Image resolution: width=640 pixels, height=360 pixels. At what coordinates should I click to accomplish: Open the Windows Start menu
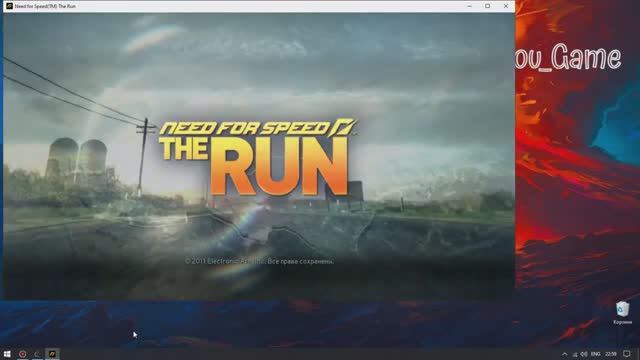pos(7,354)
